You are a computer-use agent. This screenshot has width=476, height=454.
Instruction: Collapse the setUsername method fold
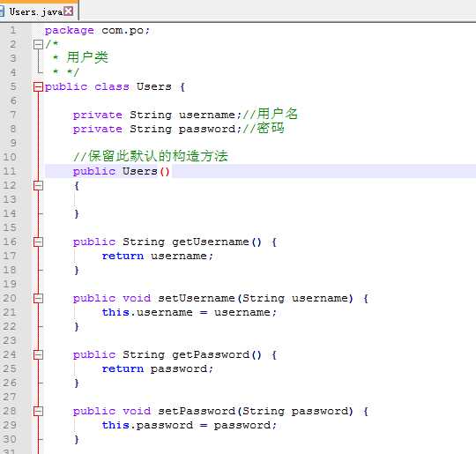[x=38, y=299]
